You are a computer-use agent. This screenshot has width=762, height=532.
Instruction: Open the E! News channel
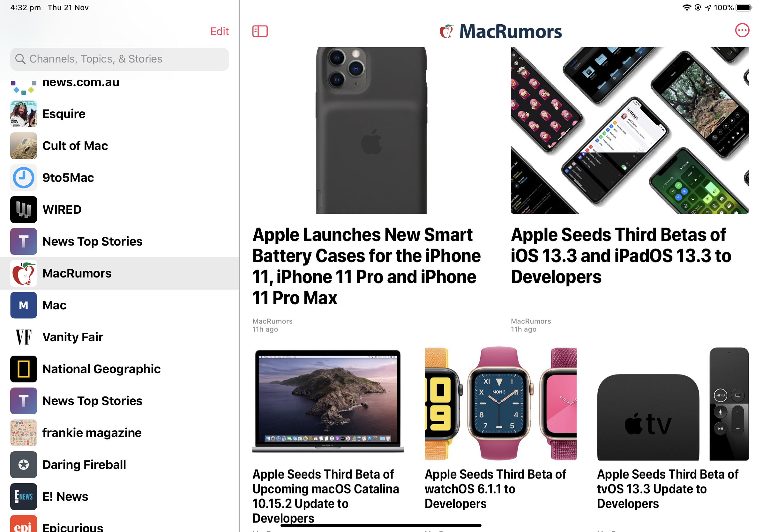[x=119, y=497]
